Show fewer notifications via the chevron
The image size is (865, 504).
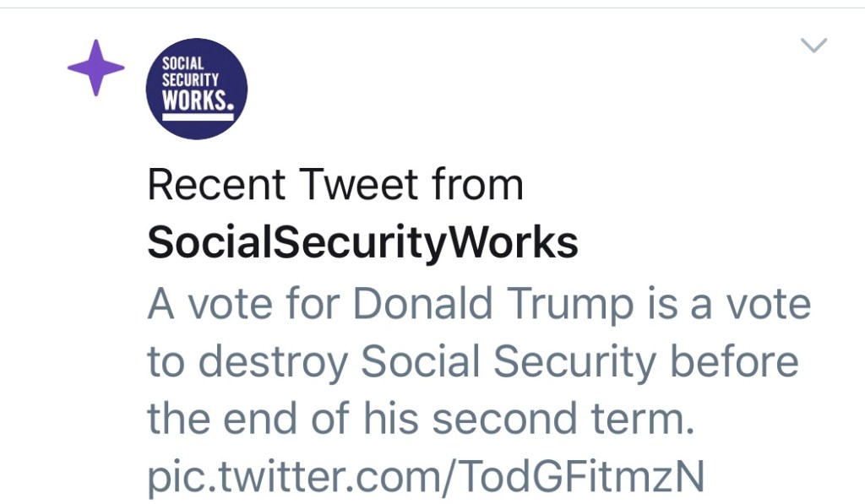pyautogui.click(x=813, y=46)
